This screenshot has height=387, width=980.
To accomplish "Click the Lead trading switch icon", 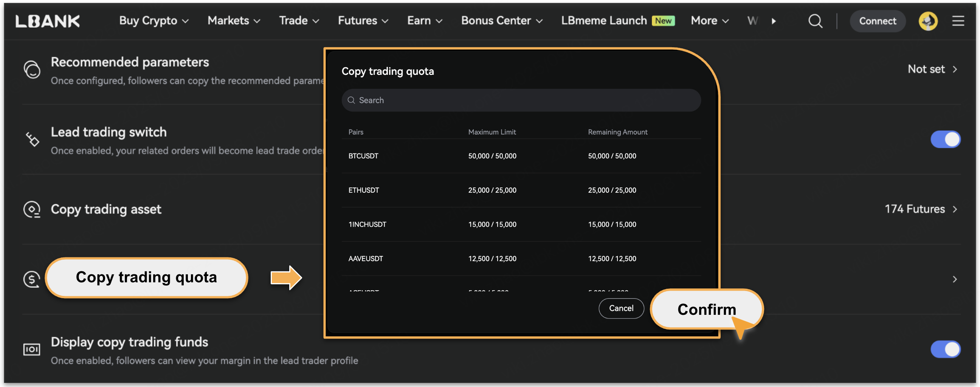I will pyautogui.click(x=32, y=139).
